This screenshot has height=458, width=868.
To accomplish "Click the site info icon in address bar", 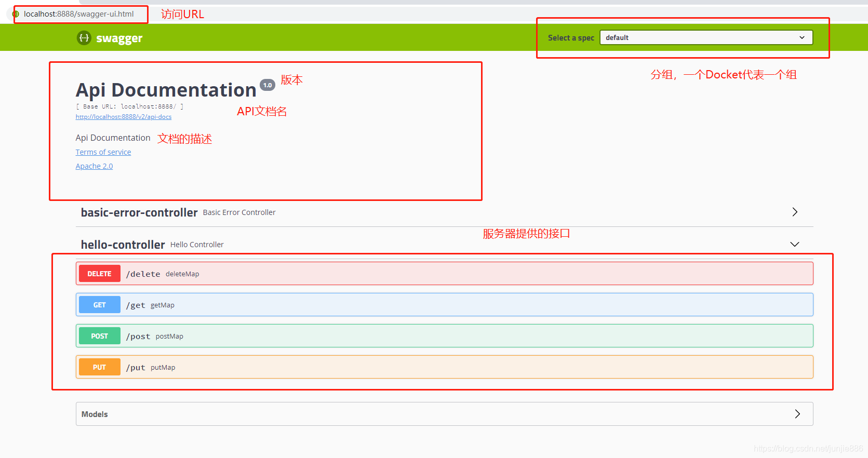I will point(16,14).
